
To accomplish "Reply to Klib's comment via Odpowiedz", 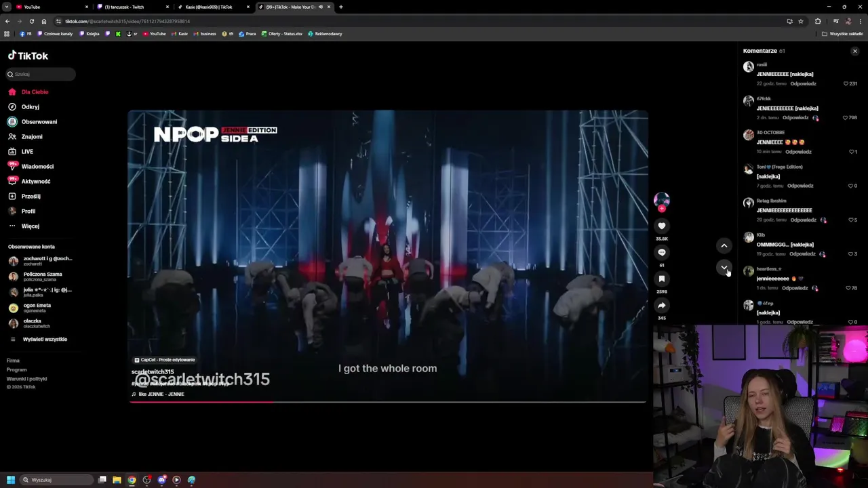I will pyautogui.click(x=802, y=253).
